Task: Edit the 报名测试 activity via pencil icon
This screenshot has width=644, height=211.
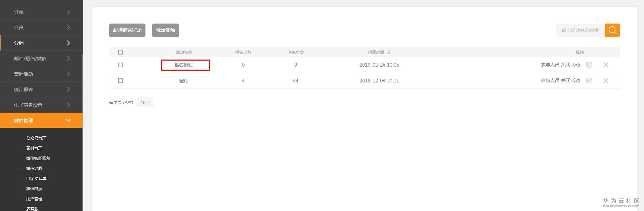Action: pyautogui.click(x=589, y=65)
